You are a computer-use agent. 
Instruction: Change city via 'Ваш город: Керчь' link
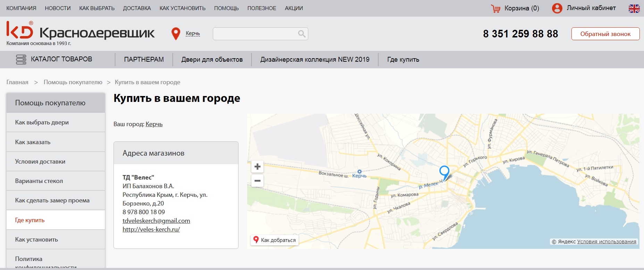click(x=154, y=124)
